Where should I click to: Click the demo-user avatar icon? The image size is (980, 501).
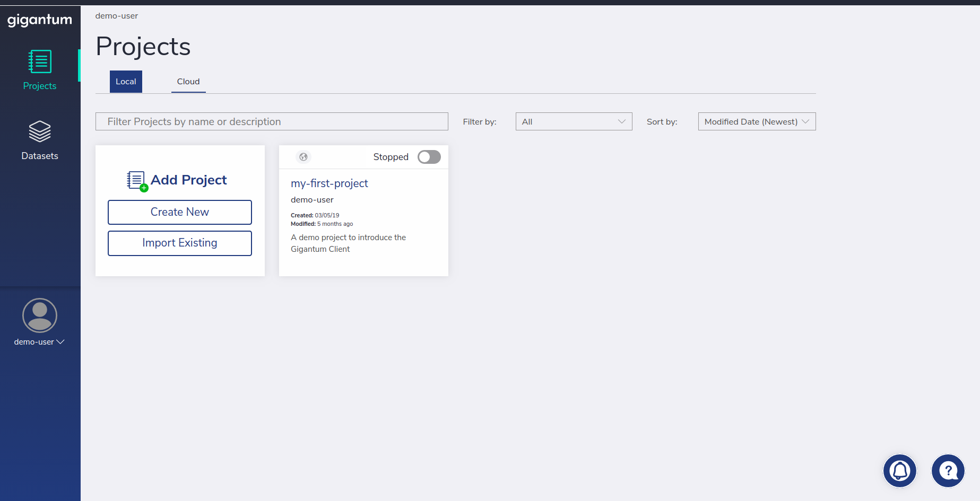point(40,315)
